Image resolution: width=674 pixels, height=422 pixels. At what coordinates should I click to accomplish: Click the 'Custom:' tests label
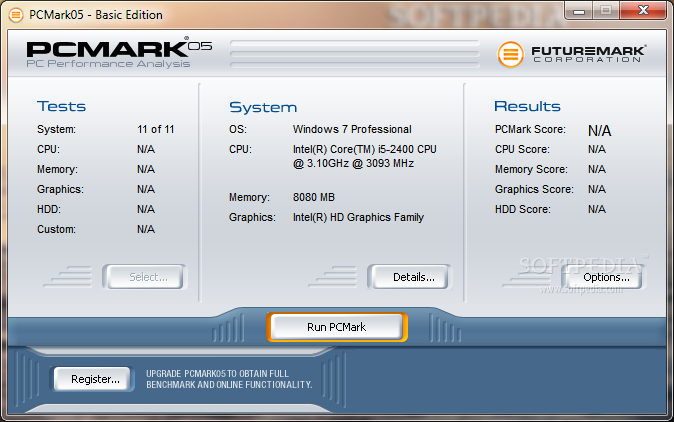(x=56, y=229)
